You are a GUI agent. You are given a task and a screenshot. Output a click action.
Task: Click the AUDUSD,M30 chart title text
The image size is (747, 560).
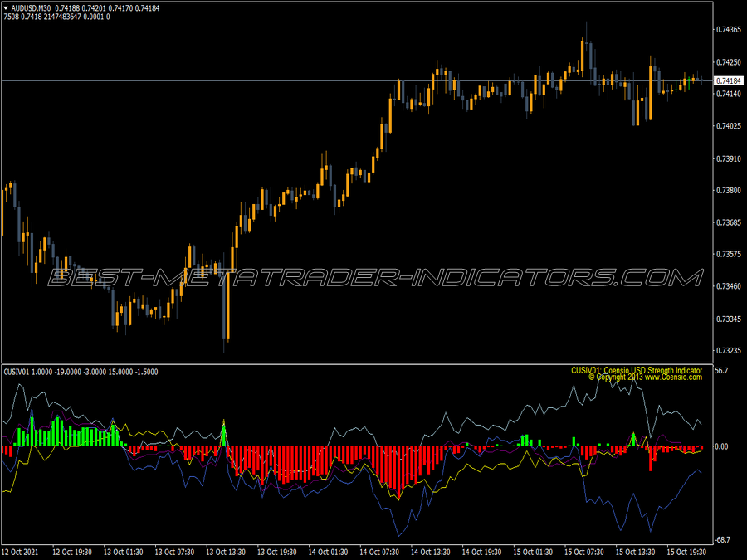pyautogui.click(x=31, y=8)
